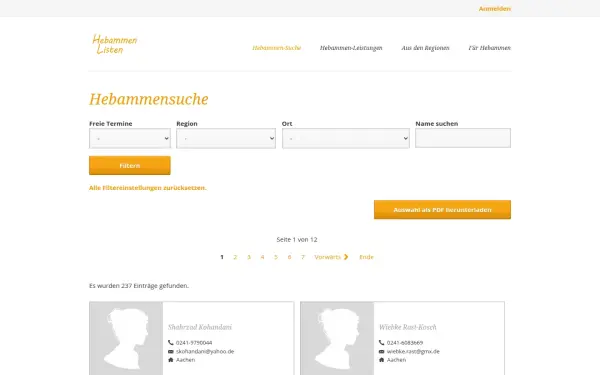Viewport: 600px width, 375px height.
Task: Go to results page 2
Action: [235, 257]
